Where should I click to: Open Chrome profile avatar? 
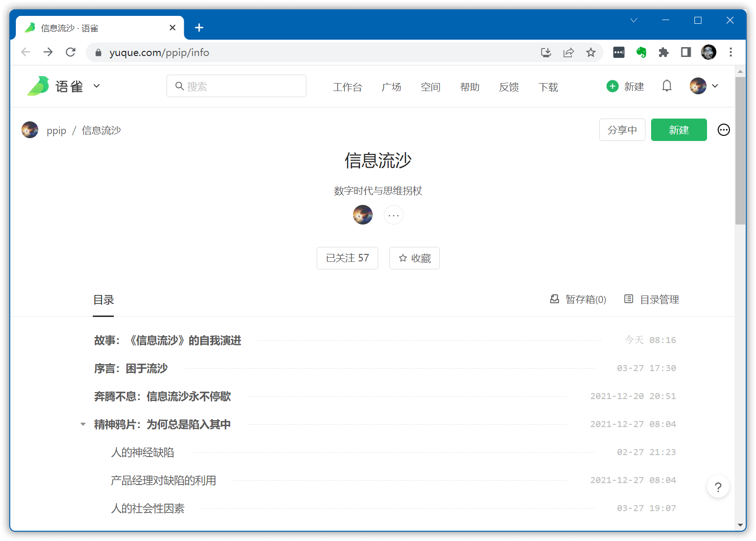pos(709,52)
